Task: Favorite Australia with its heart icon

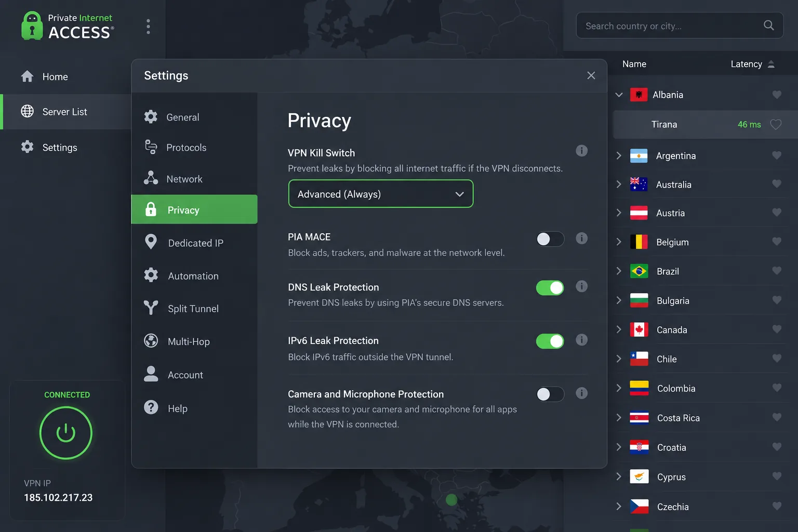Action: click(x=777, y=184)
